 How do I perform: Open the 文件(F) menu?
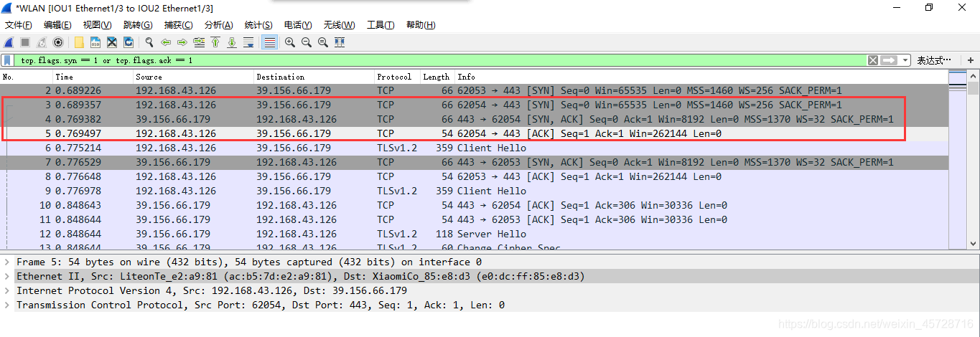coord(18,25)
